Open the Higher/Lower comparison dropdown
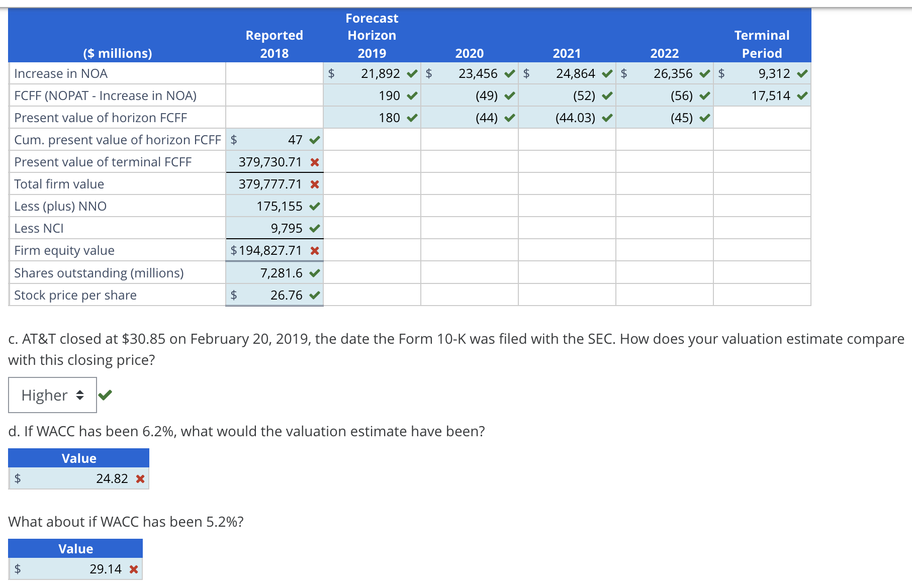Viewport: 912px width, 588px height. click(x=52, y=396)
